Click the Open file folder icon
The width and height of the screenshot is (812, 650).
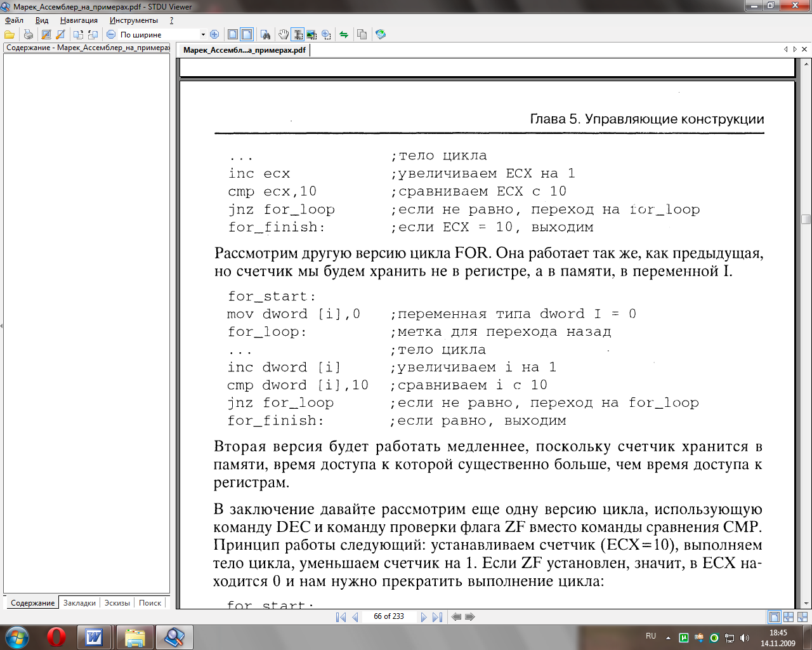click(10, 34)
